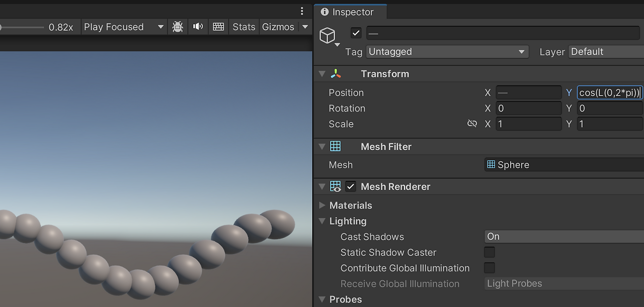Click the Transform component icon
This screenshot has width=644, height=307.
[337, 73]
